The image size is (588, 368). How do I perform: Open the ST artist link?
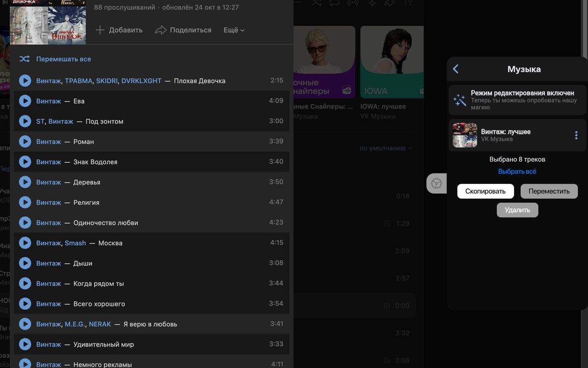tap(40, 121)
